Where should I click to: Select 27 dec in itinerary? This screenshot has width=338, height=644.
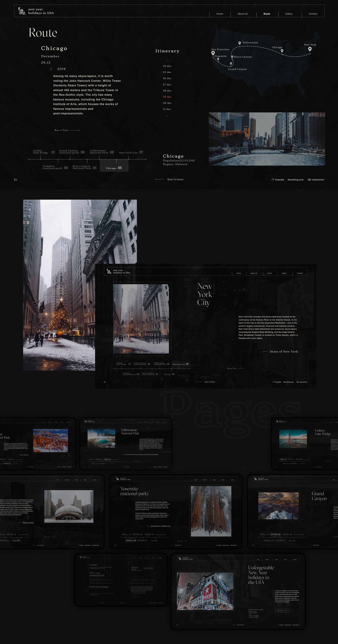click(x=167, y=85)
